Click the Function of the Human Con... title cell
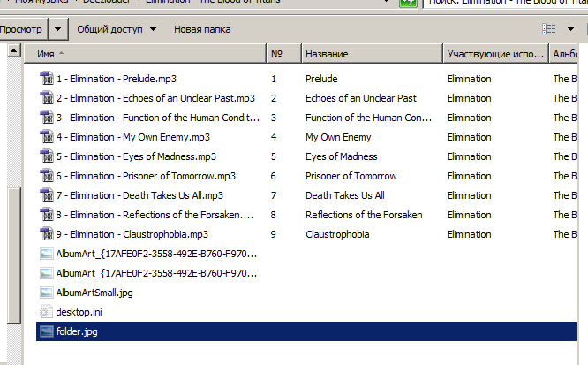Viewport: 588px width, 365px height. (369, 118)
